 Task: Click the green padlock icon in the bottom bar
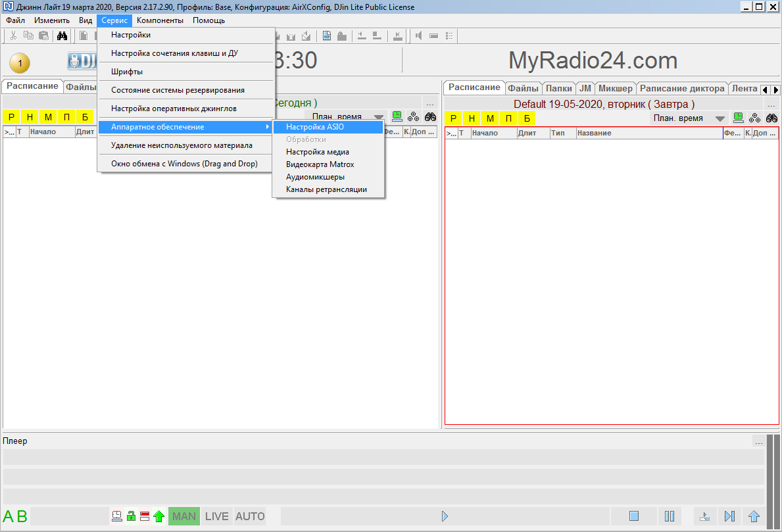[x=131, y=516]
